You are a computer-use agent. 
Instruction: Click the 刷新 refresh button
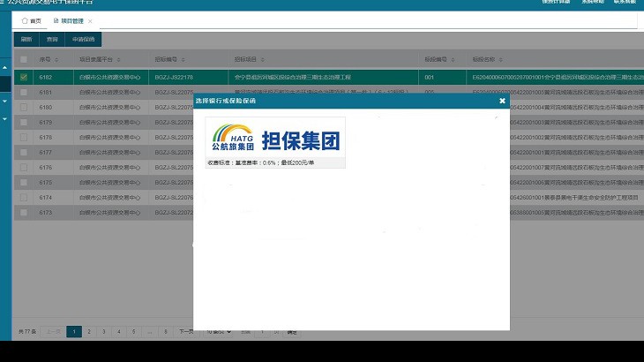click(26, 40)
